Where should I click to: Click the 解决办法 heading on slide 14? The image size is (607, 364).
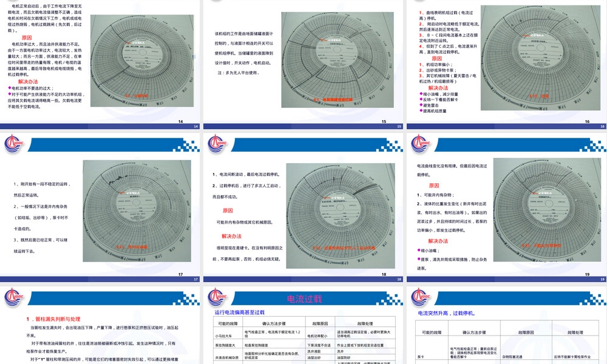coord(28,82)
